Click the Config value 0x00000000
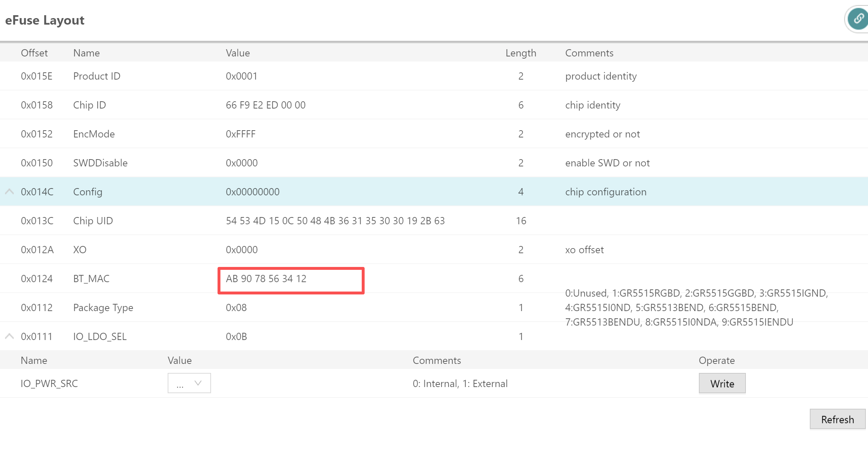This screenshot has height=463, width=868. tap(253, 192)
